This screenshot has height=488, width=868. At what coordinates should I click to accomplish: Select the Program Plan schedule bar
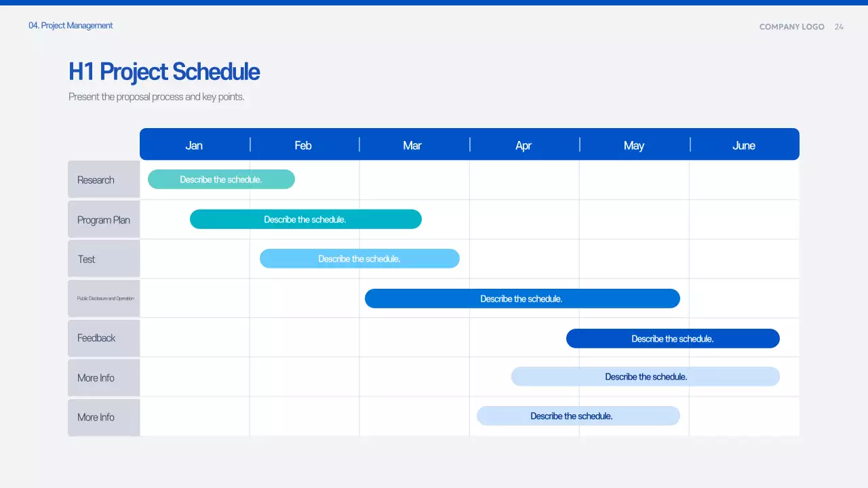click(305, 219)
